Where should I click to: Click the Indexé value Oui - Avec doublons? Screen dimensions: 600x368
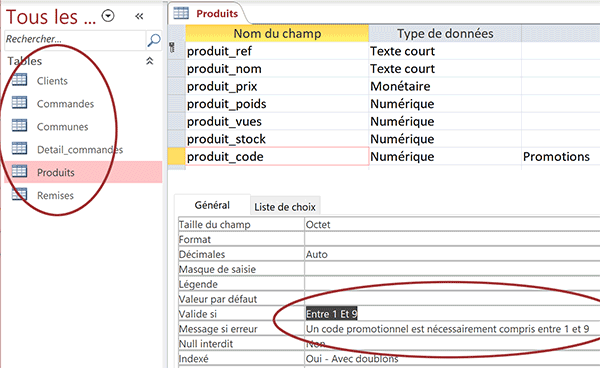pyautogui.click(x=452, y=359)
